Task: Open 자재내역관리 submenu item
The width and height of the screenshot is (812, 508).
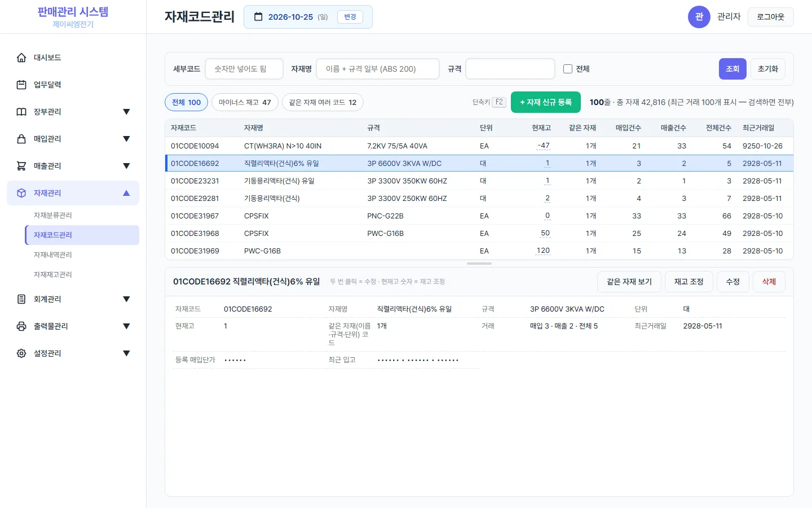Action: pyautogui.click(x=82, y=255)
